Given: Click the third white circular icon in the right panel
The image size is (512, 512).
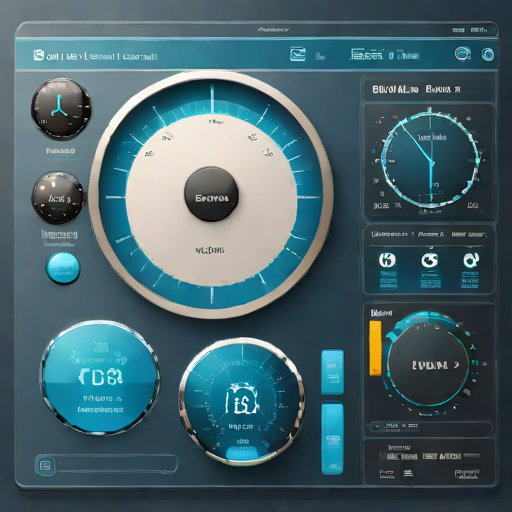Looking at the screenshot, I should click(471, 260).
